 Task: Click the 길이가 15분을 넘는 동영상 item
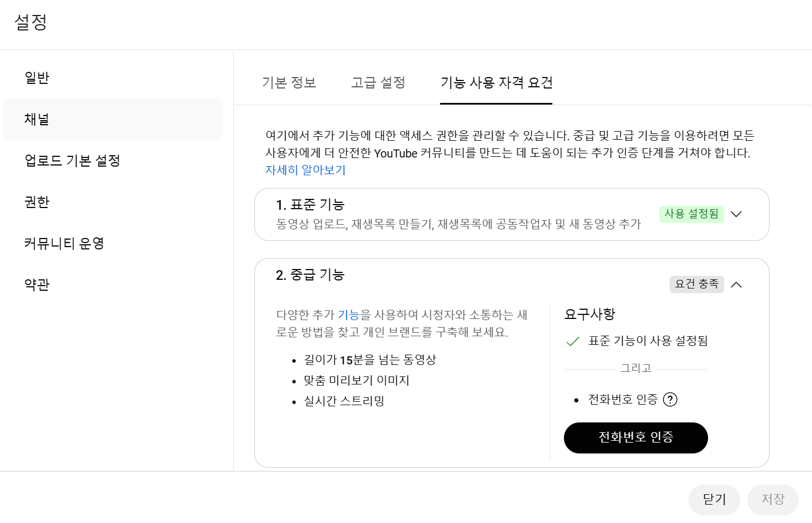pos(370,360)
